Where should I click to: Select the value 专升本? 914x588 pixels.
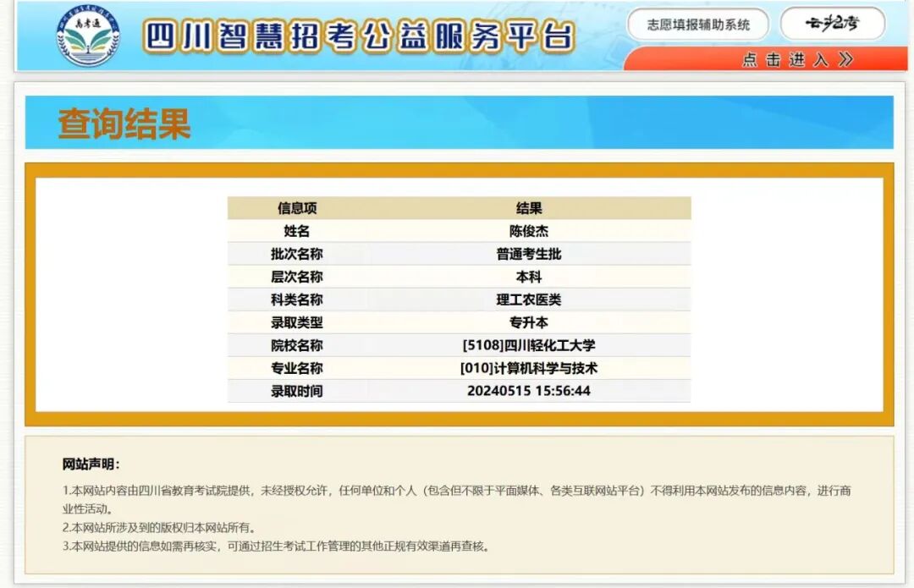(x=529, y=322)
